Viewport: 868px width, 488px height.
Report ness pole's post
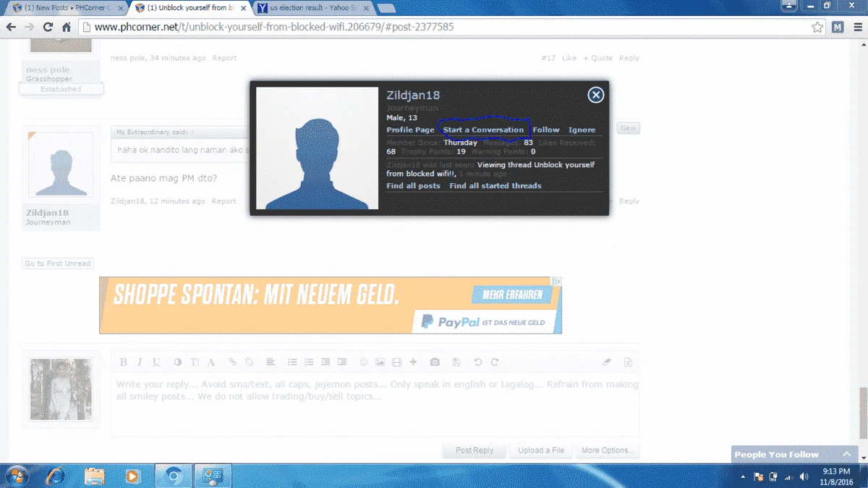(x=224, y=58)
